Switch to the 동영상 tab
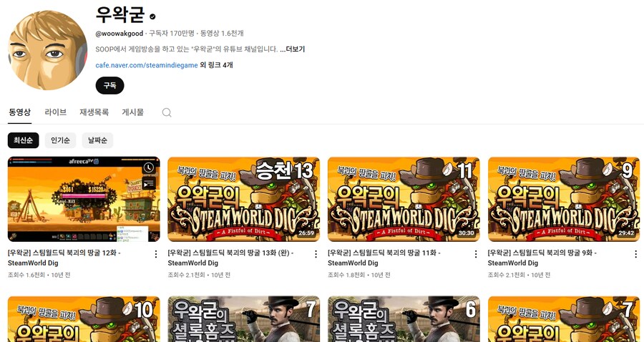Screen dimensions: 644x342 click(x=20, y=112)
